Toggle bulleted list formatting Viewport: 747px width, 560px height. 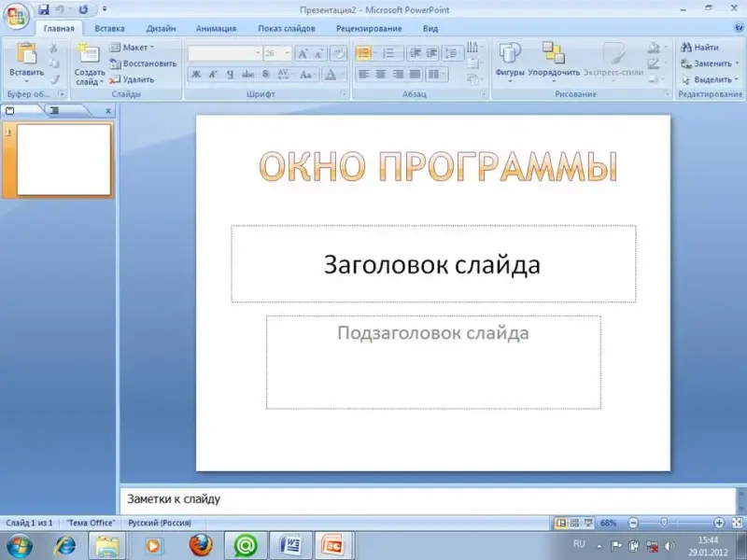click(x=364, y=54)
